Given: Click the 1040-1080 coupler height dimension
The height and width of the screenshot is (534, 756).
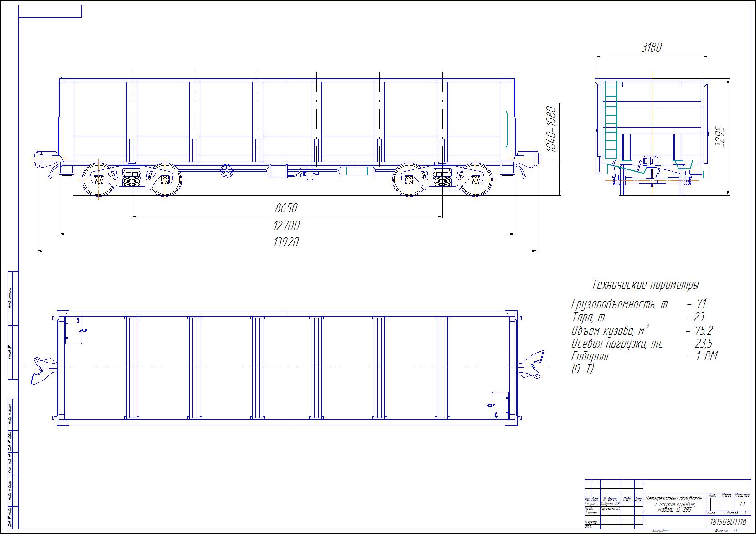Looking at the screenshot, I should (x=551, y=129).
